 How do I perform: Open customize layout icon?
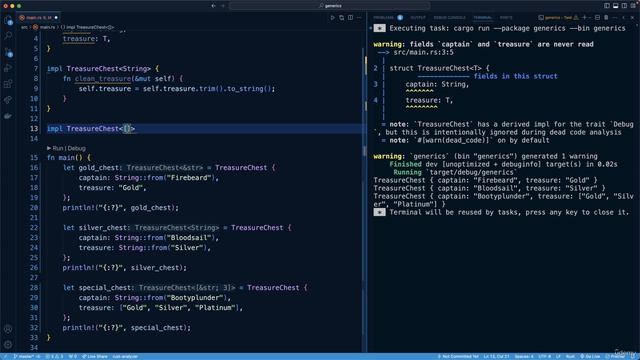[x=633, y=6]
